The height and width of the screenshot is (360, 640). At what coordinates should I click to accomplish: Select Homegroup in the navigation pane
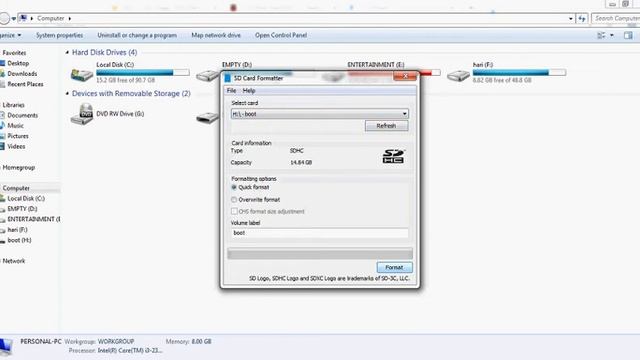coord(19,167)
